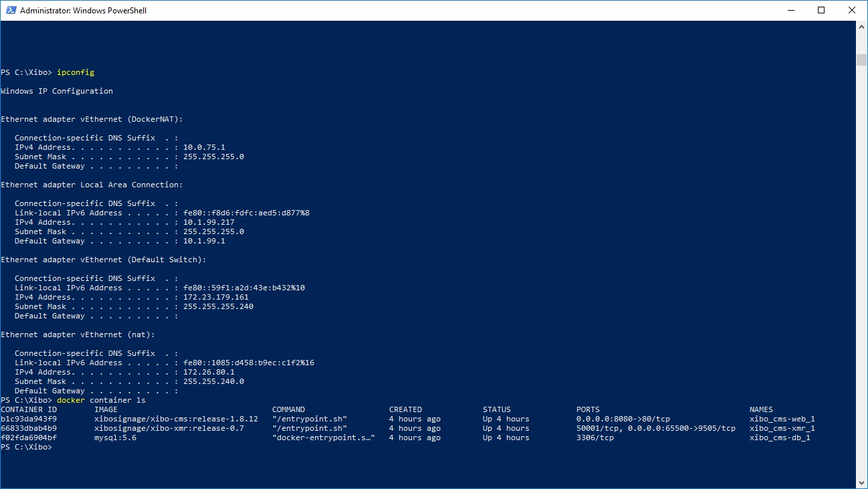This screenshot has height=489, width=868.
Task: Click ports 0.0.0.0:8080->80/tcp
Action: (x=623, y=419)
